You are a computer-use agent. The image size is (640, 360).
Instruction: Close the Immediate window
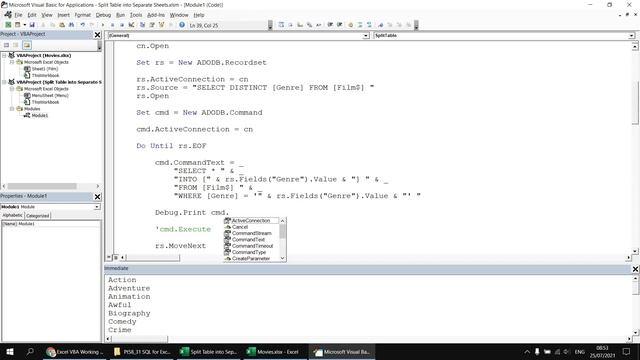coord(635,269)
